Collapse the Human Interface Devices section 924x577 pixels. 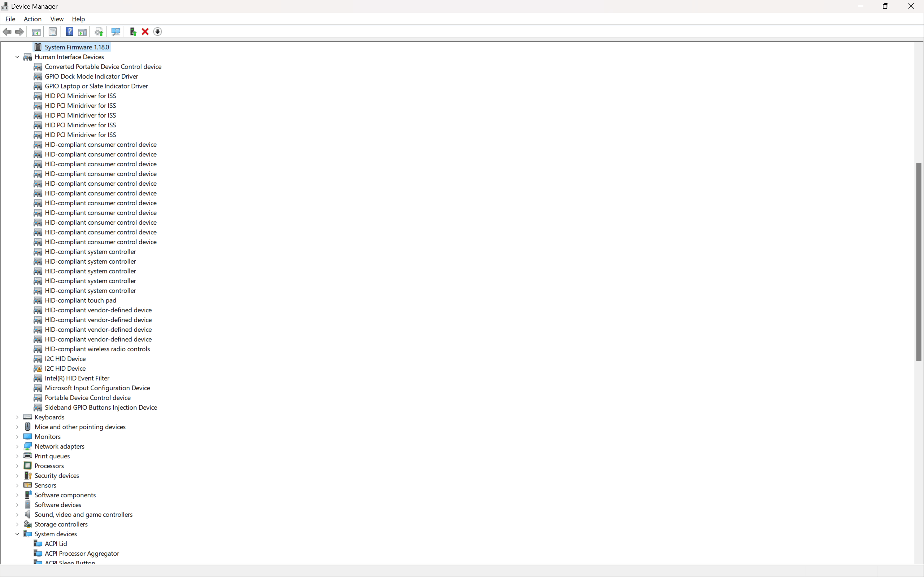coord(17,57)
